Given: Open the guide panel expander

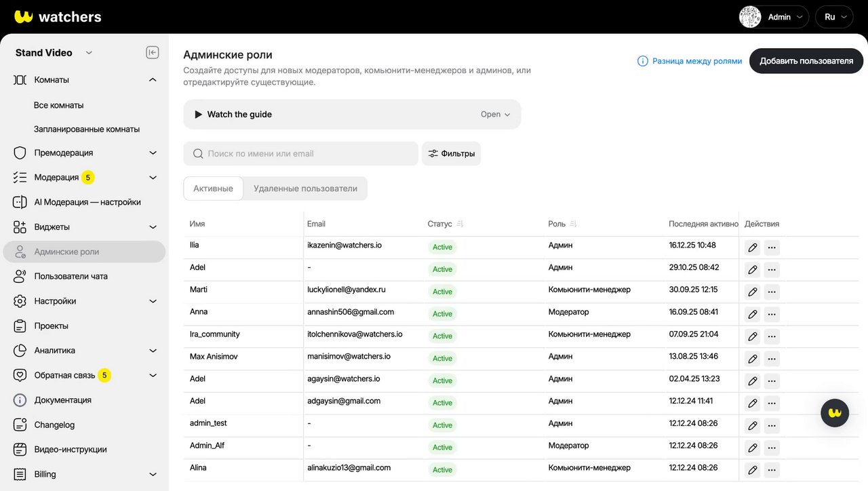Looking at the screenshot, I should (x=495, y=115).
